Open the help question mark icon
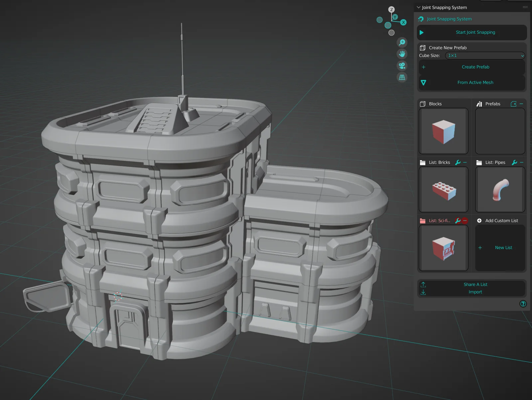The height and width of the screenshot is (400, 532). [523, 304]
